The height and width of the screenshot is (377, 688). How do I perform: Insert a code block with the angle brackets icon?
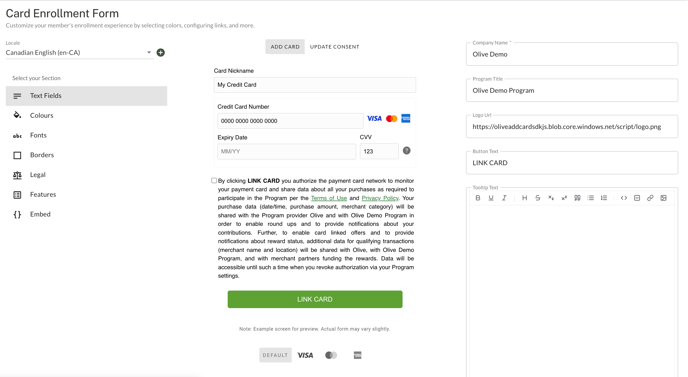coord(624,198)
